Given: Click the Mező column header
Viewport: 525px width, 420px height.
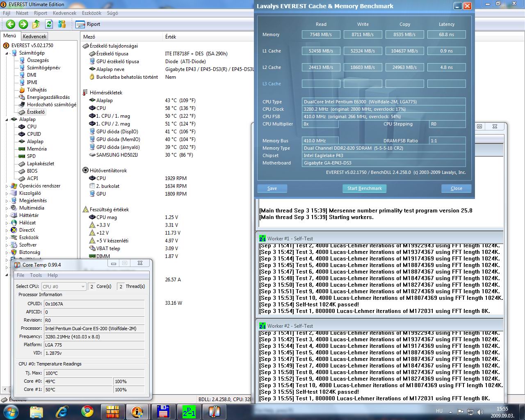Looking at the screenshot, I should (x=121, y=37).
